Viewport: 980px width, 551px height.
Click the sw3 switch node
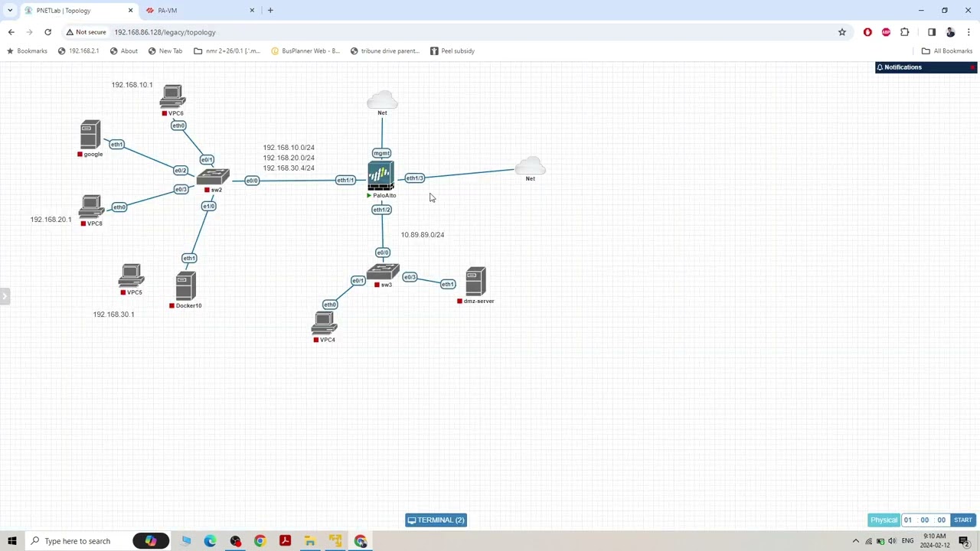(383, 272)
